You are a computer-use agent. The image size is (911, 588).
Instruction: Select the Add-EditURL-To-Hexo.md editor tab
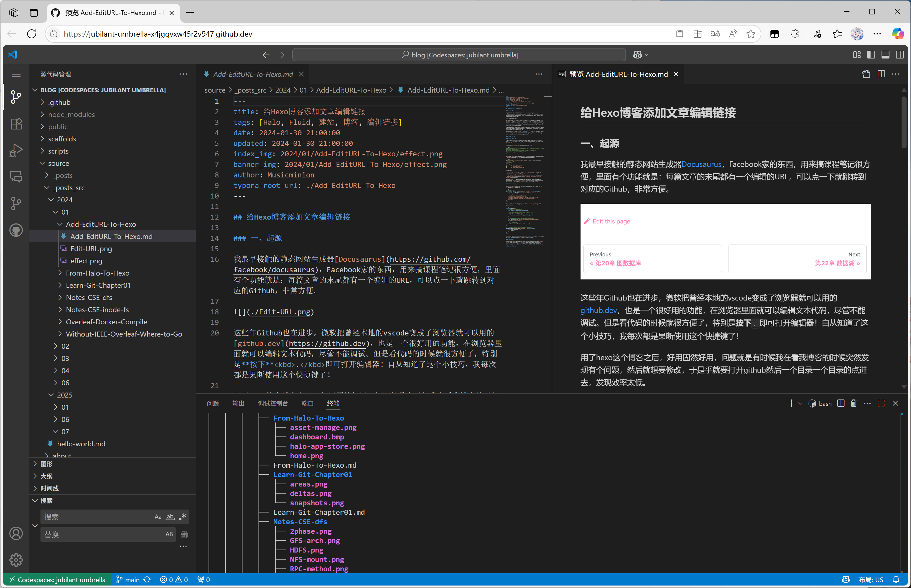pos(252,74)
